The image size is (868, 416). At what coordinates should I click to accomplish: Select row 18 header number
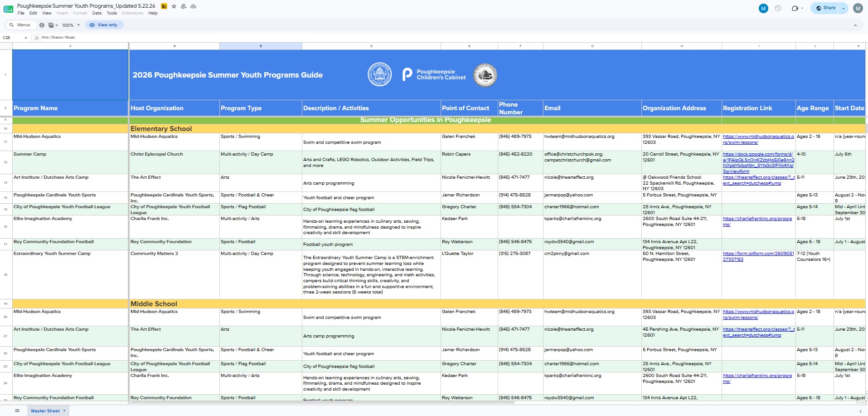(5, 274)
